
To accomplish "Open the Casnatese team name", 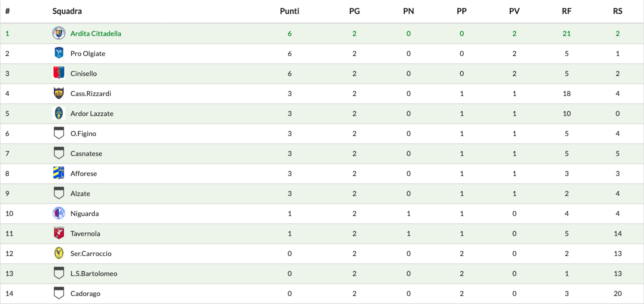I will click(86, 153).
